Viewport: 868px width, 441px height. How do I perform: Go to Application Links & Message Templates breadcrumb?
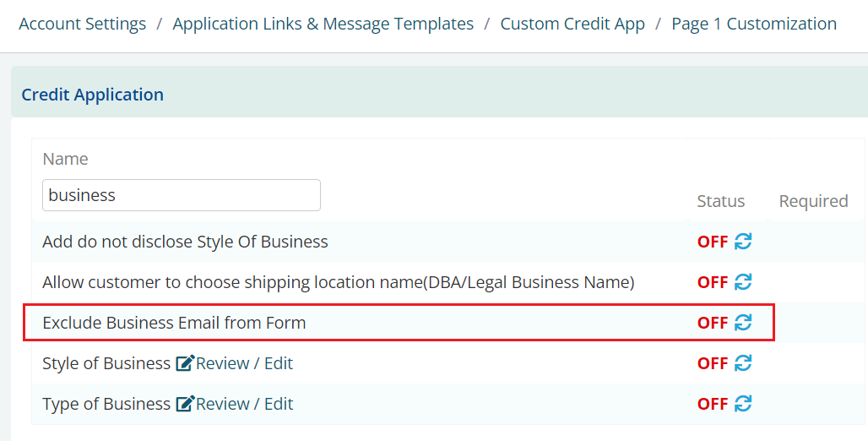323,24
